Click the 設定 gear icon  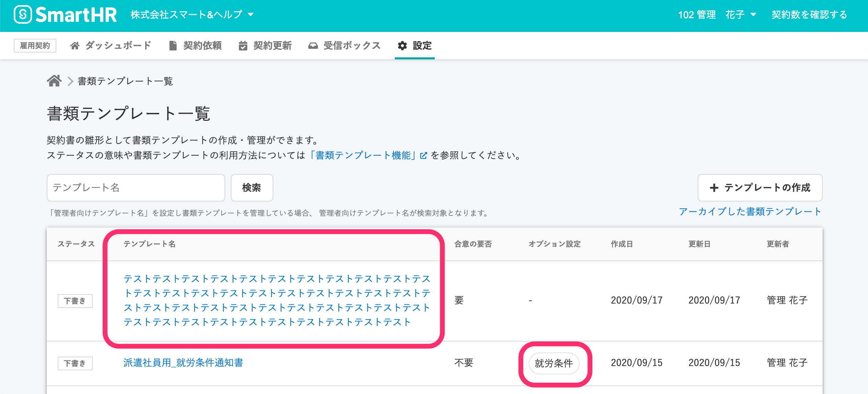point(402,46)
